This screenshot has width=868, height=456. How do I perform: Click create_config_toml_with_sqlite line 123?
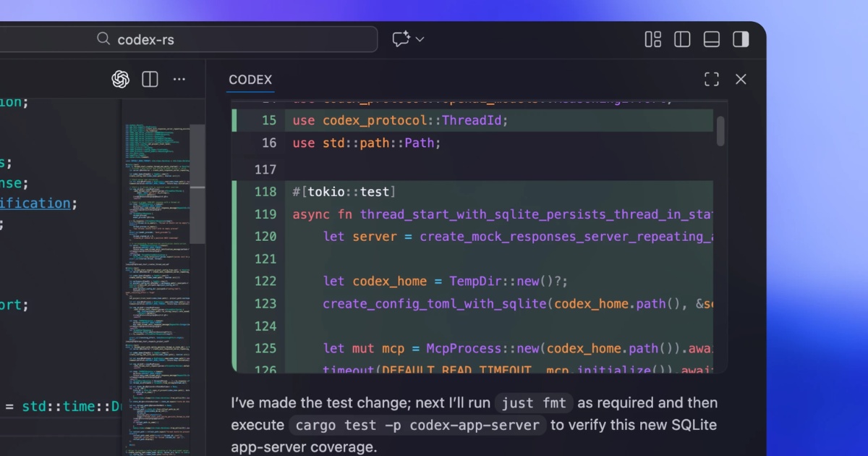click(x=518, y=303)
